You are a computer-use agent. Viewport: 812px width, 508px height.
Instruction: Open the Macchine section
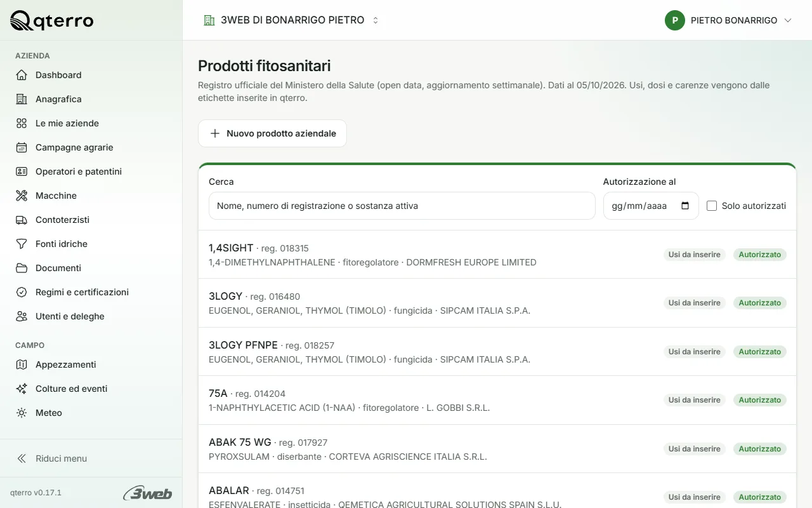[x=91, y=196]
